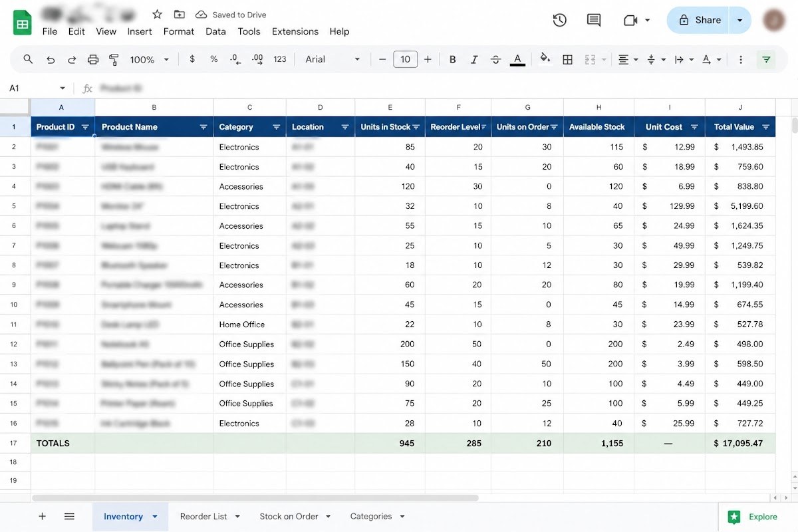This screenshot has width=798, height=532.
Task: Format as currency dollar icon
Action: click(192, 59)
